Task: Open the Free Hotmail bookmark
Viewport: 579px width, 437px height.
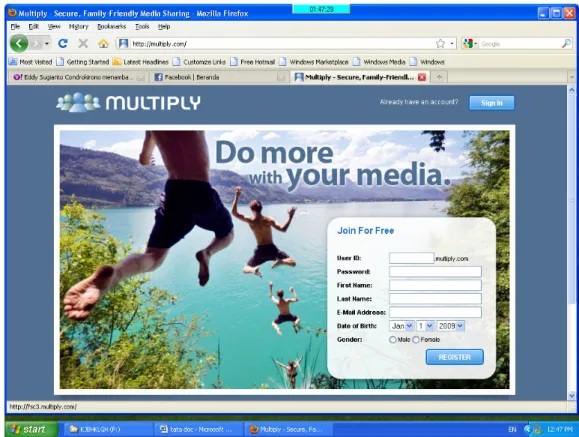Action: [x=253, y=62]
